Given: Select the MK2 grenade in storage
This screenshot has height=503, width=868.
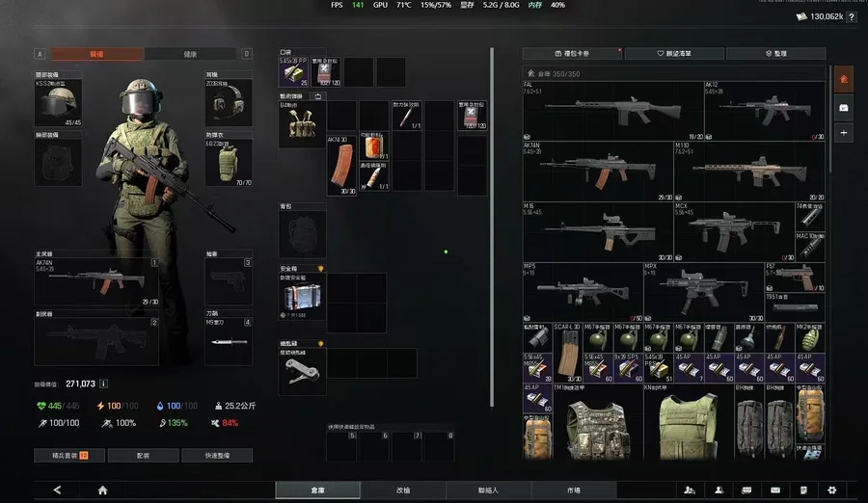Looking at the screenshot, I should (810, 337).
